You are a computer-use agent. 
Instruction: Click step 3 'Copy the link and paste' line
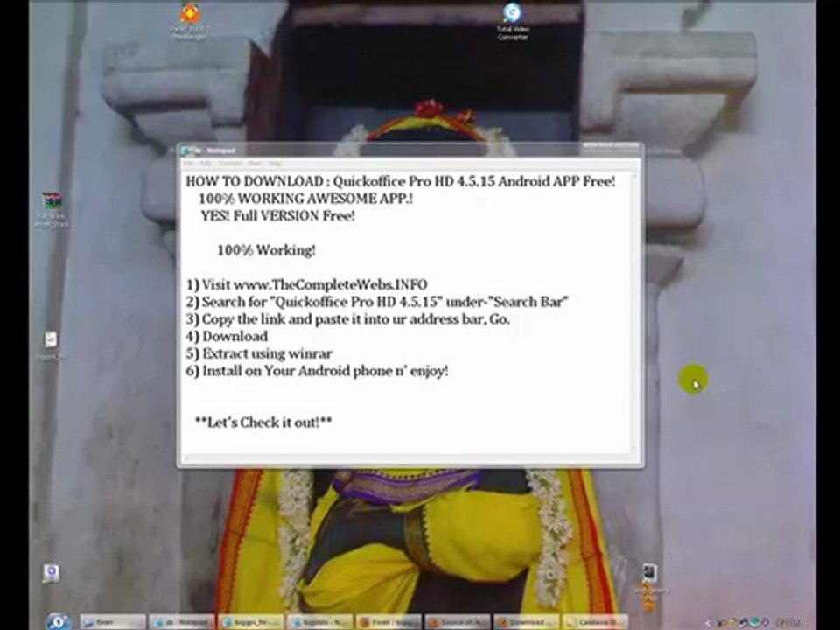coord(347,318)
